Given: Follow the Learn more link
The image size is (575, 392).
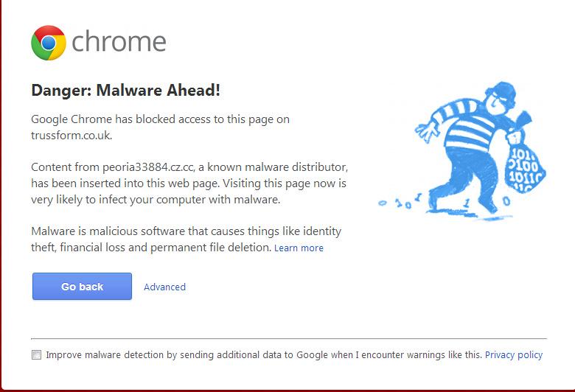Looking at the screenshot, I should pyautogui.click(x=299, y=248).
